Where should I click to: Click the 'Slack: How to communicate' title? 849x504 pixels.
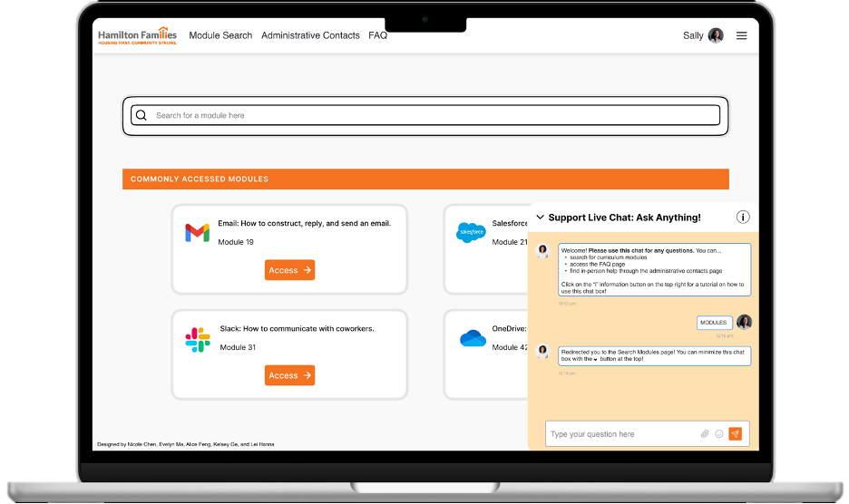point(297,329)
